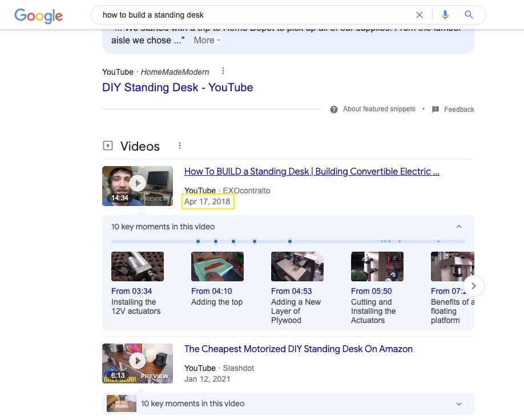524x420 pixels.
Task: Open the Videos section three-dot menu
Action: point(180,146)
